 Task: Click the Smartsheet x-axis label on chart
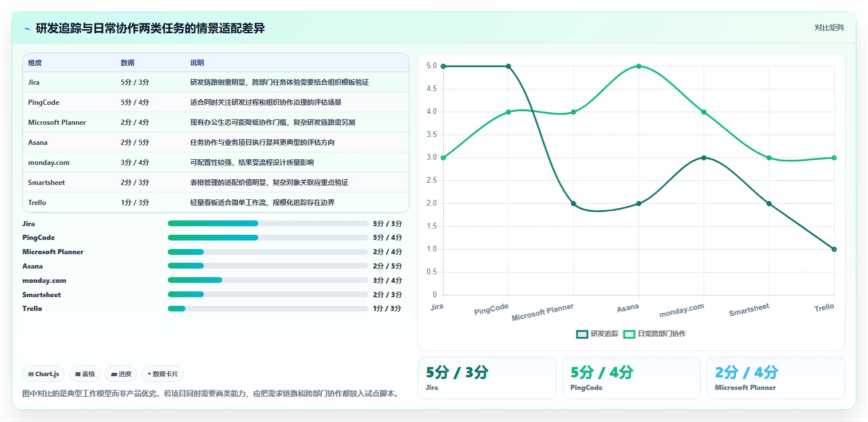(749, 310)
